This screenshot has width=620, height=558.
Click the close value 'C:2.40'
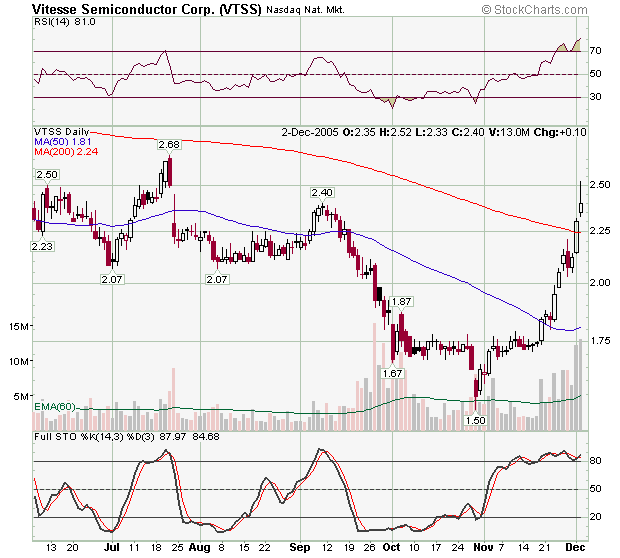[468, 132]
